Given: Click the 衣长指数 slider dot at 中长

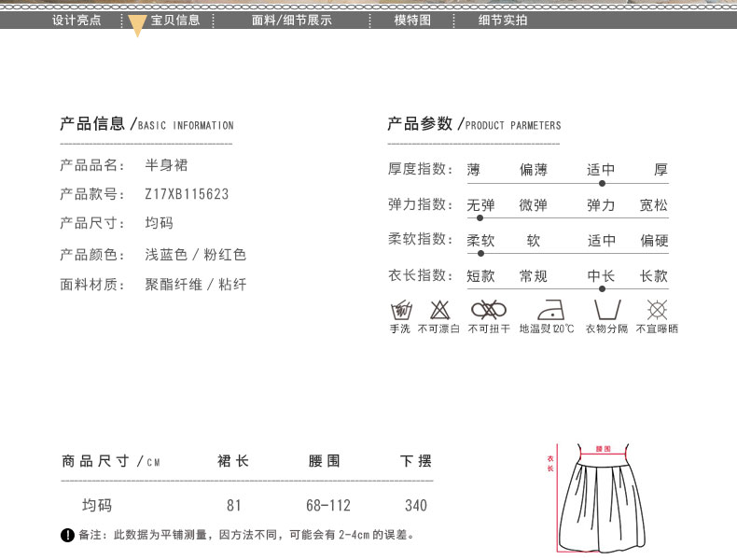Looking at the screenshot, I should pos(602,288).
